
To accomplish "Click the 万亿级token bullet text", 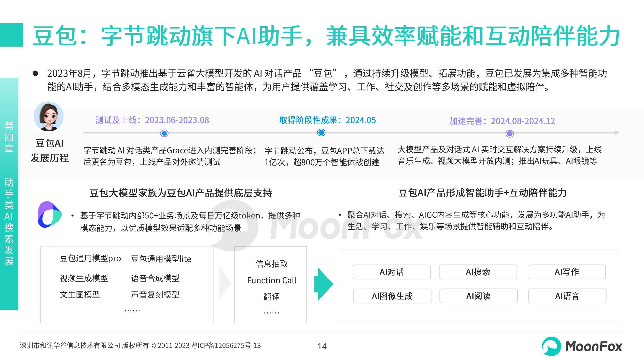I will tap(190, 221).
